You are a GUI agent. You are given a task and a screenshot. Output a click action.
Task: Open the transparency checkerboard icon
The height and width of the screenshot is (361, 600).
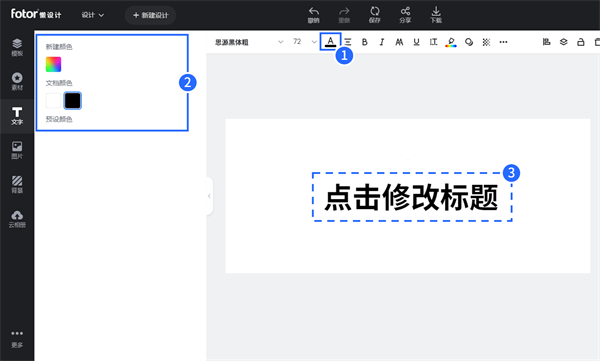(486, 42)
